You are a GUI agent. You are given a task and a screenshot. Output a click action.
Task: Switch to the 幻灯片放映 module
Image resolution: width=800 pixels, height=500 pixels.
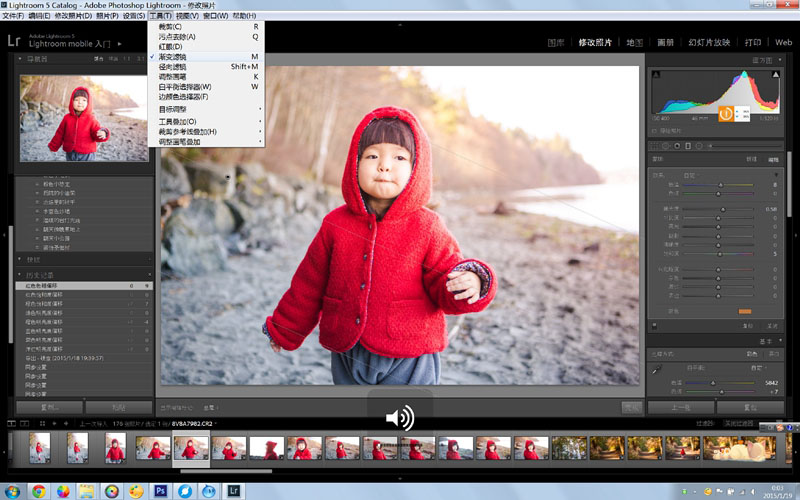click(709, 43)
